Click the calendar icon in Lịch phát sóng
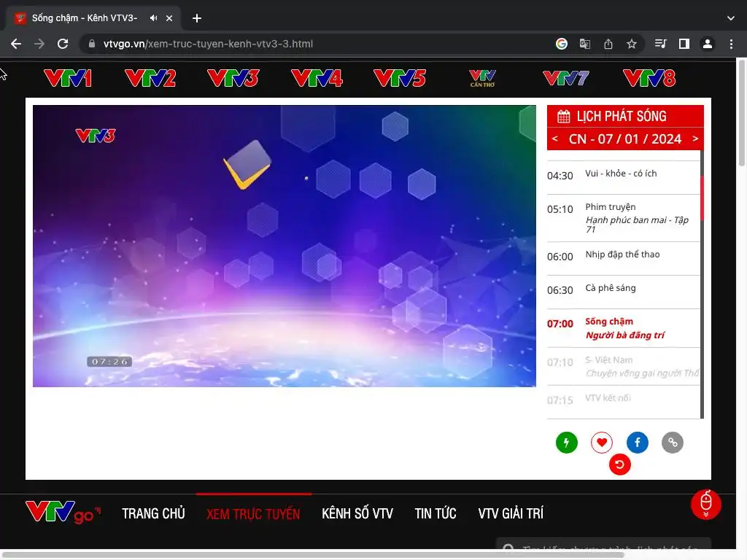This screenshot has width=747, height=560. tap(564, 116)
